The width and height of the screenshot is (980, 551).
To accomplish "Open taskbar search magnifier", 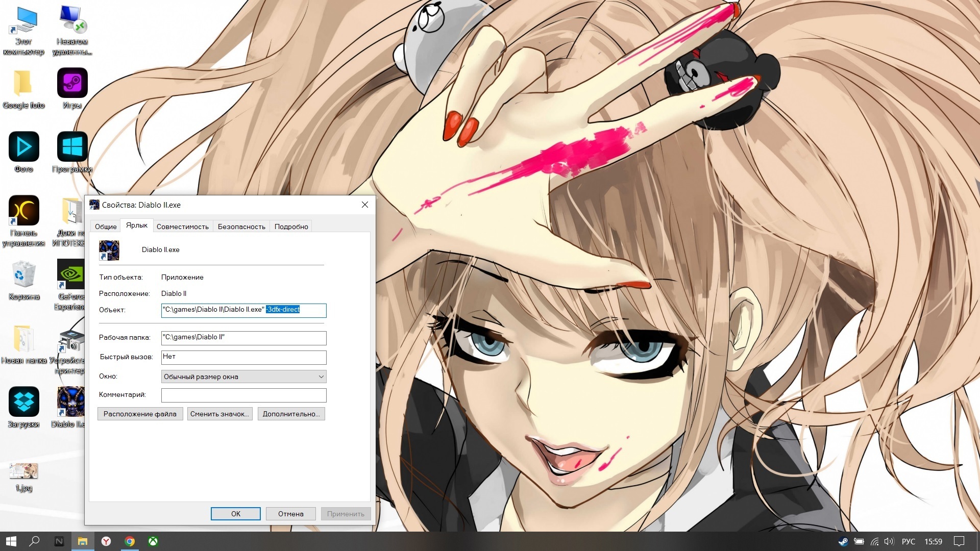I will [x=35, y=541].
